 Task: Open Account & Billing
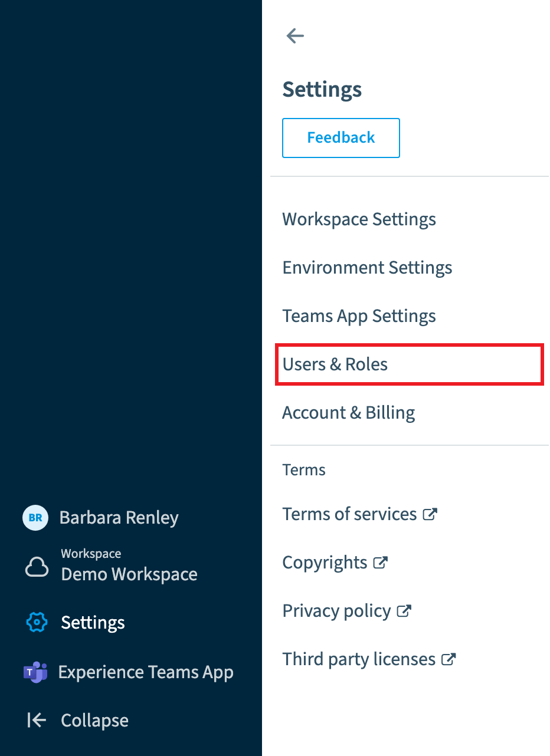pos(349,413)
